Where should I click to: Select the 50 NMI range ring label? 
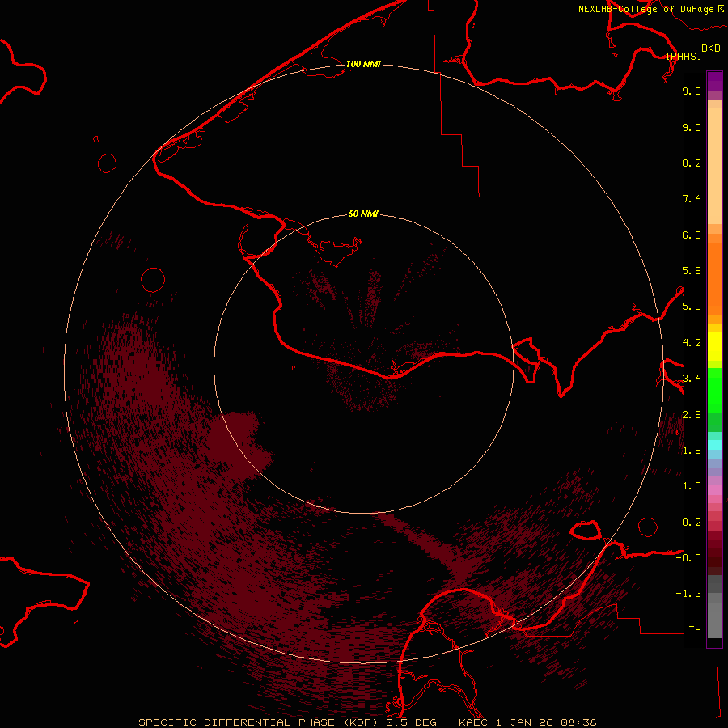(x=363, y=214)
